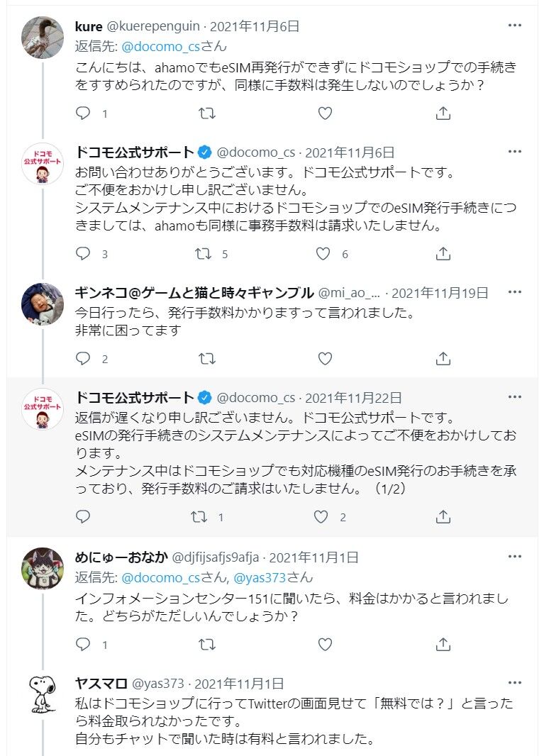Open the 2021年11月19日 timestamp on ギンネコ's tweet
544x756 pixels.
[440, 292]
